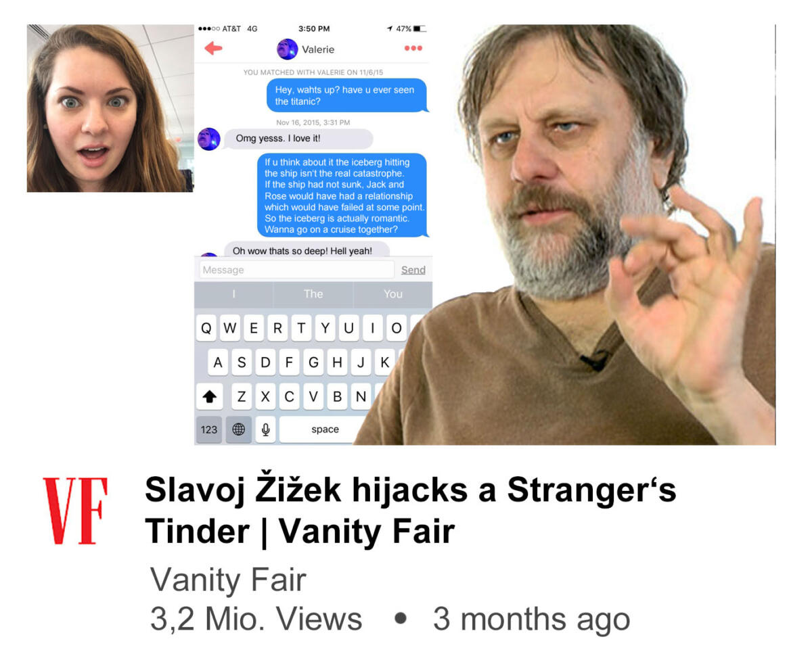
Task: Open the three-dot options menu
Action: coord(413,49)
